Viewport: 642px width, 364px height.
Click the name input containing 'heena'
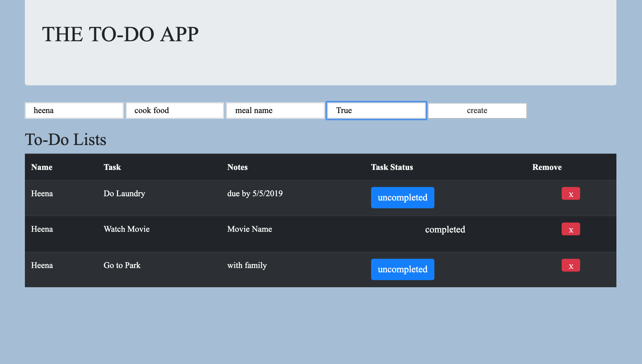74,111
